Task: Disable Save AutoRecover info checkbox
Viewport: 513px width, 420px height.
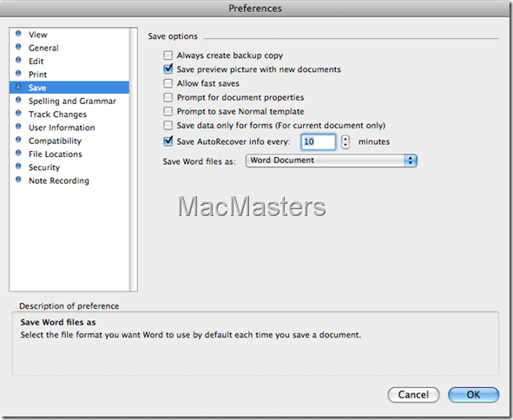Action: (168, 141)
